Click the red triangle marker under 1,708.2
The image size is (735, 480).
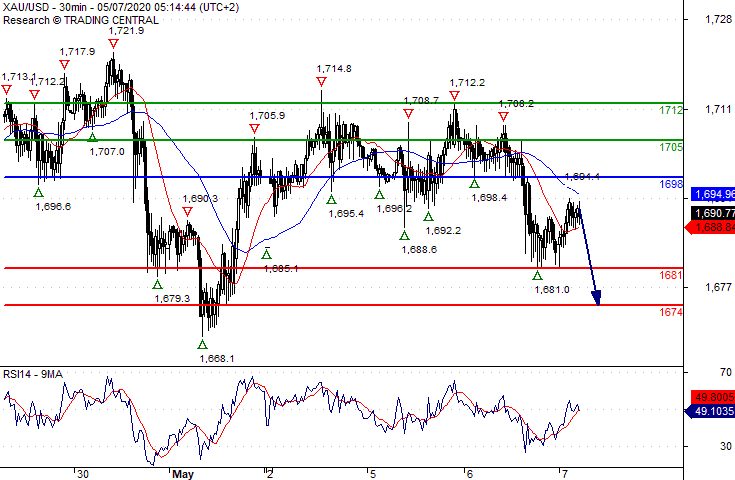point(503,116)
